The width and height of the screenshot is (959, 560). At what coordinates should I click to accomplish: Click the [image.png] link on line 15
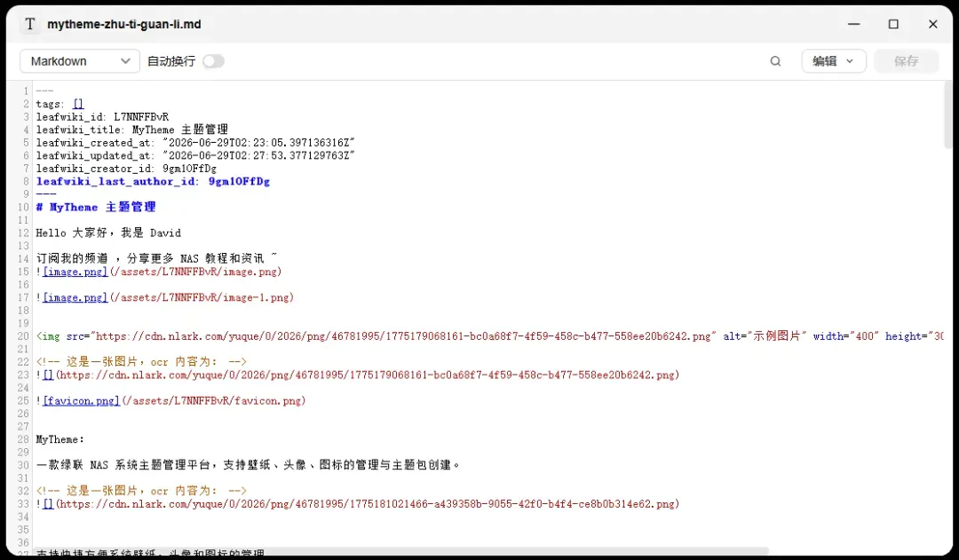click(75, 272)
